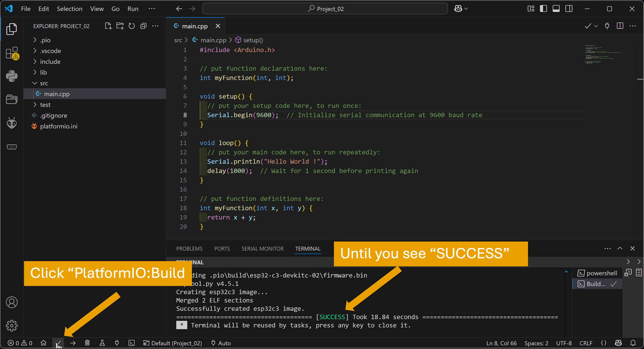
Task: Click Default (Project_02) environment switcher
Action: 172,343
